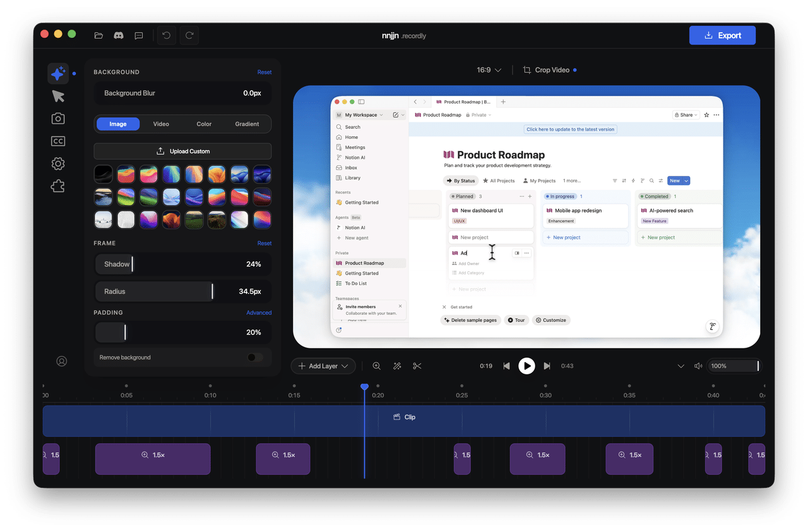Select the sparkle background effects panel

coord(58,74)
